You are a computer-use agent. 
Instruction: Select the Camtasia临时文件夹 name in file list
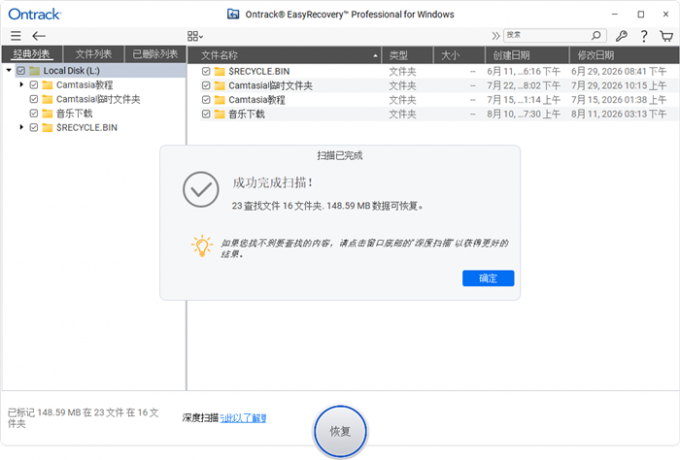270,86
